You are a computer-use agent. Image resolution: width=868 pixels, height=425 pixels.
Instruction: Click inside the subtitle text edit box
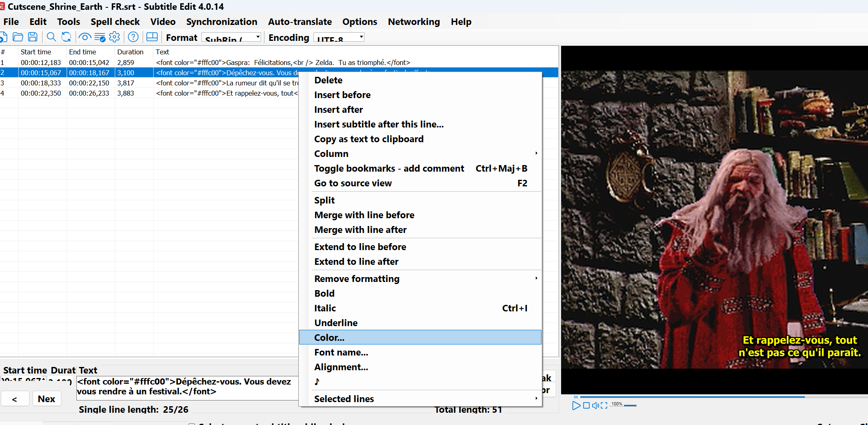(188, 388)
